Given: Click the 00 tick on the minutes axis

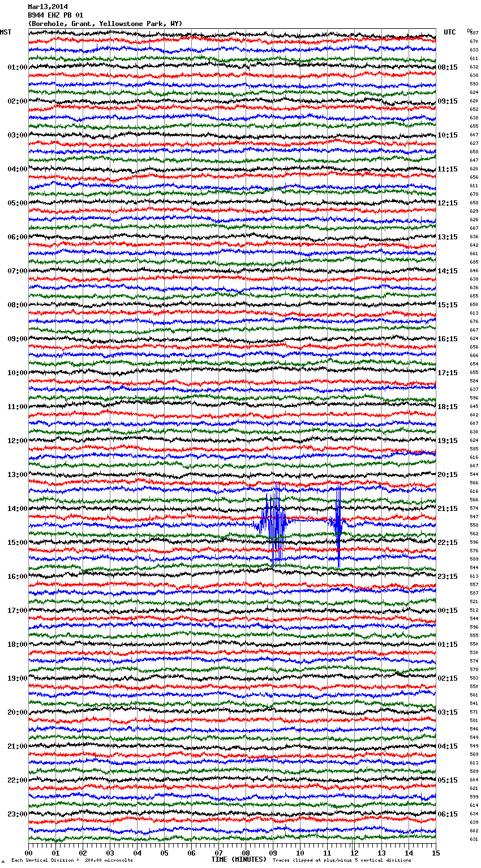Looking at the screenshot, I should tap(29, 853).
